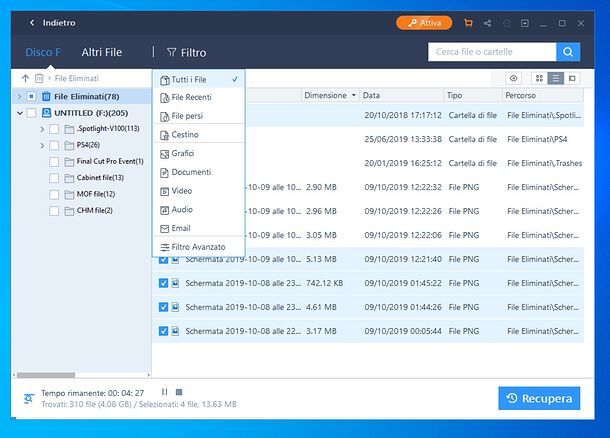Select the 09/10/2019 12:21:40 file row
The height and width of the screenshot is (438, 610).
pyautogui.click(x=368, y=259)
